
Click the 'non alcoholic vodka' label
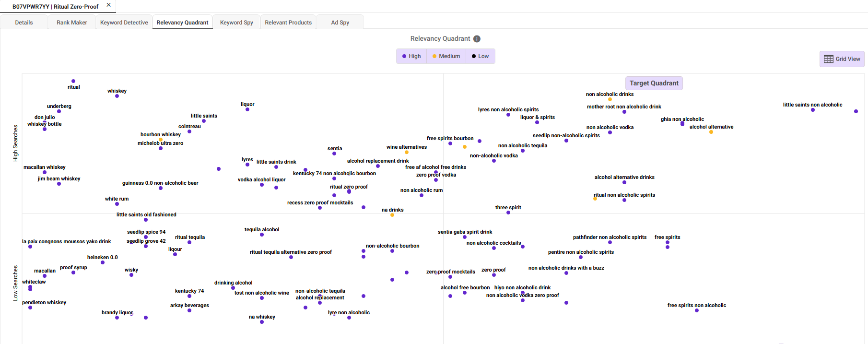[x=610, y=127]
